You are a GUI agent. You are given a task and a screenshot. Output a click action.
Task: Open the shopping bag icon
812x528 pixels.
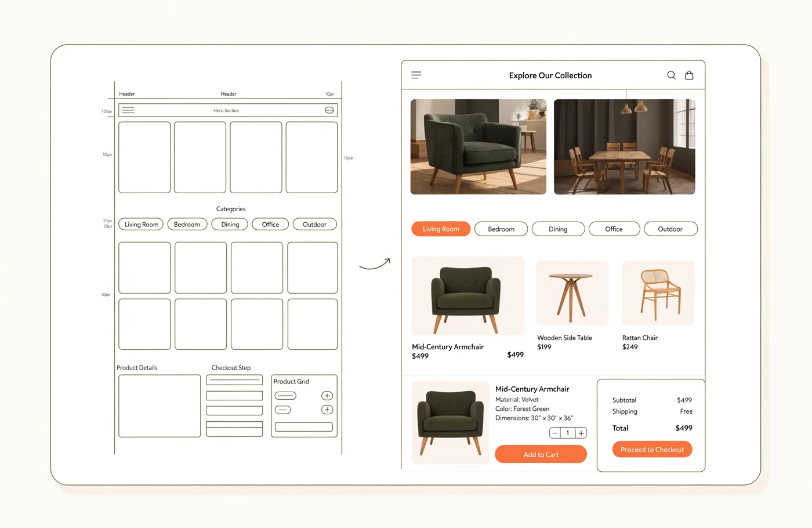point(689,75)
